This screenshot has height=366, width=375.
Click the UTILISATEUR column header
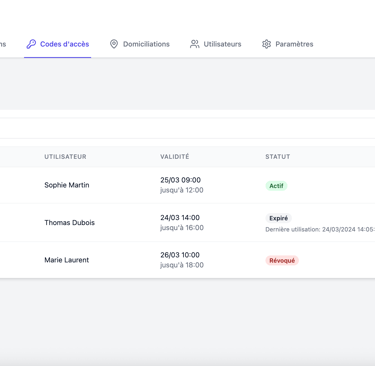[65, 157]
